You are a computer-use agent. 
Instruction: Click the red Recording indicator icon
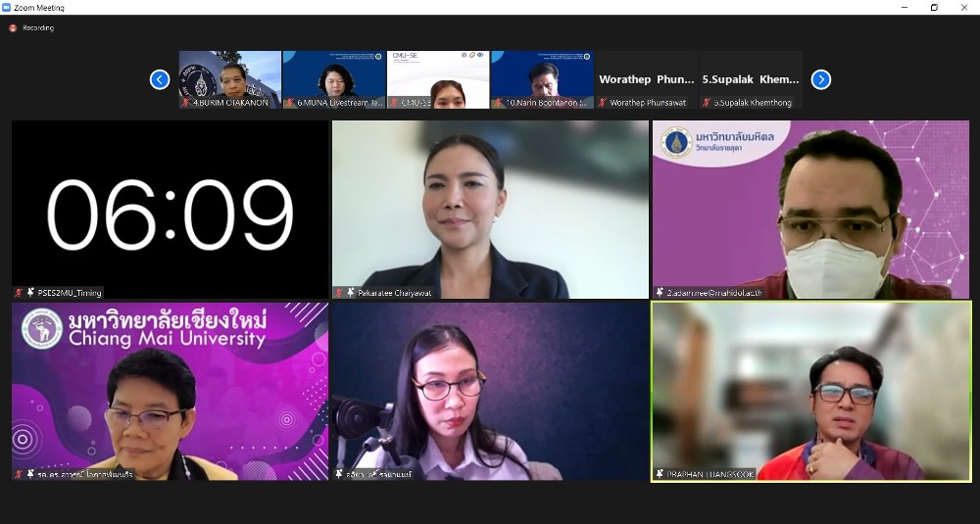(x=13, y=28)
